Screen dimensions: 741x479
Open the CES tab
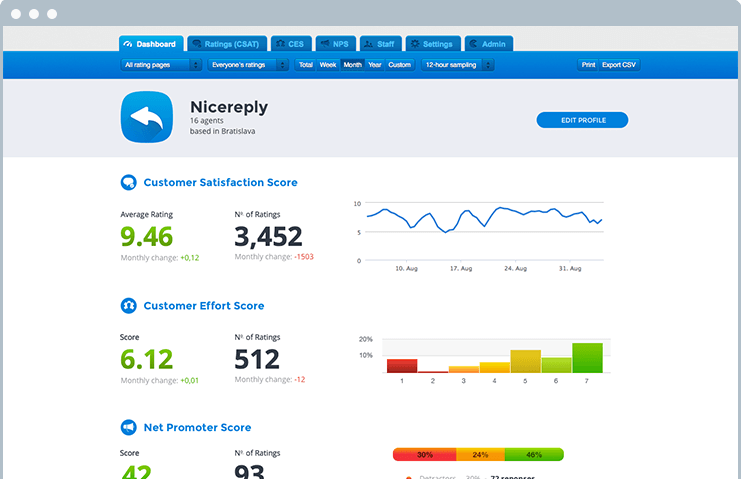291,44
